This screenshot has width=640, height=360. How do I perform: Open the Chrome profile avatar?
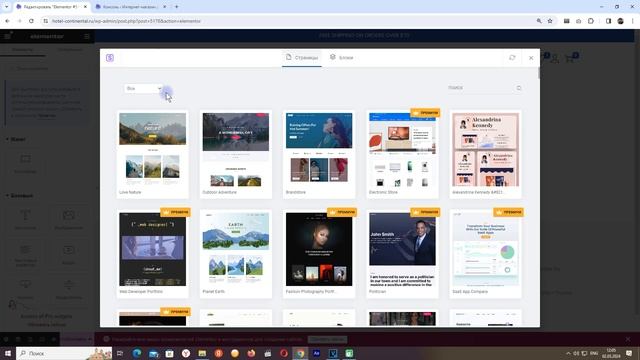point(620,21)
